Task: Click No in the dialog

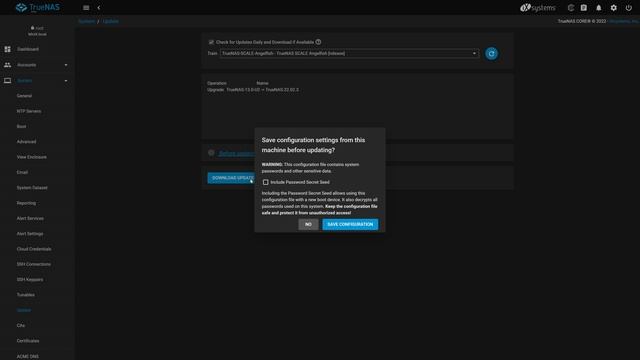Action: 308,224
